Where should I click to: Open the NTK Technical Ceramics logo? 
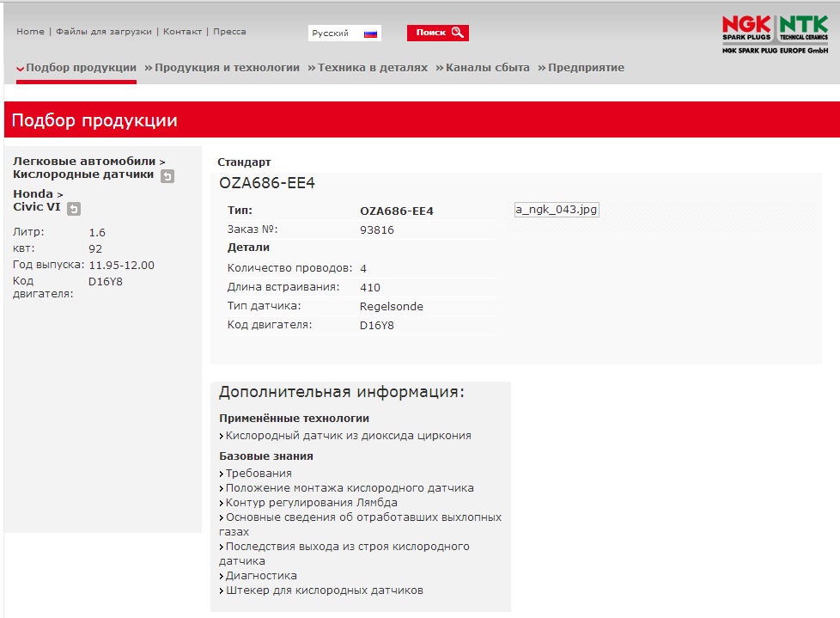click(x=804, y=28)
